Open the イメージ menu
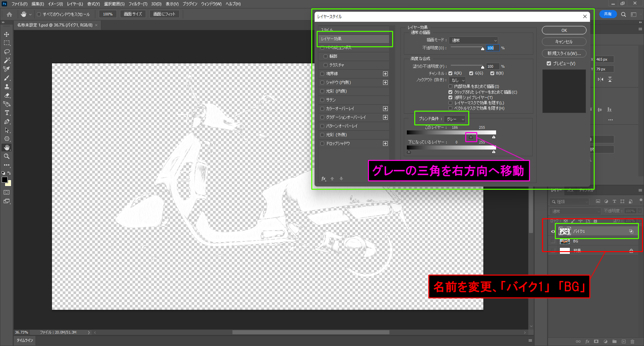This screenshot has width=644, height=346. (x=55, y=4)
